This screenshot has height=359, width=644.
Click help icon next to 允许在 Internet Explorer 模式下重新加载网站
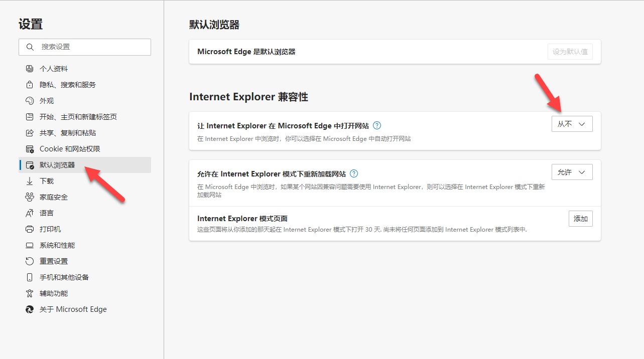tap(354, 173)
